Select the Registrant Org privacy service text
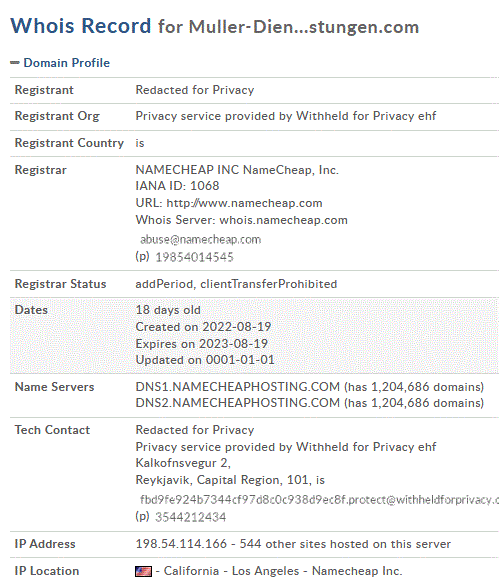Screen dimensions: 499x582 coord(286,116)
